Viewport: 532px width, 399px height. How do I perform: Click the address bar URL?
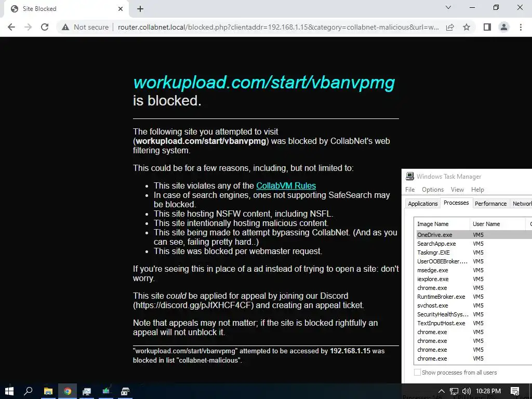(x=278, y=27)
